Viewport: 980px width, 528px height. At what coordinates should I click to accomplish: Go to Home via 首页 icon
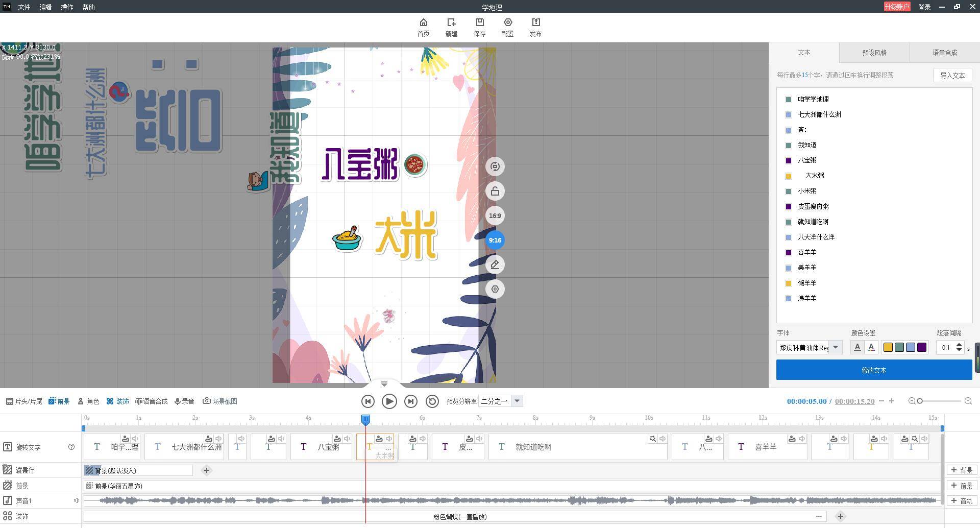click(423, 28)
